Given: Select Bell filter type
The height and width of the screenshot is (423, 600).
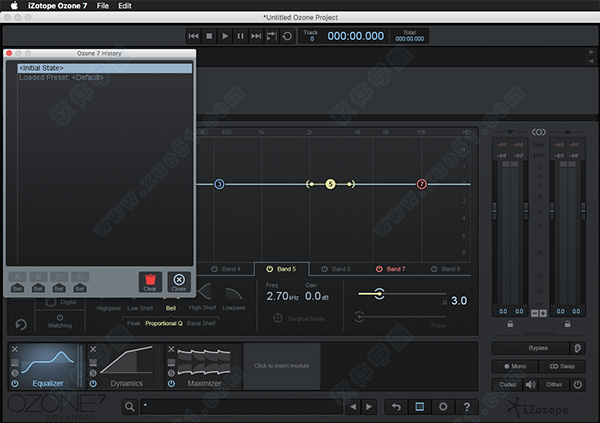Looking at the screenshot, I should coord(171,308).
